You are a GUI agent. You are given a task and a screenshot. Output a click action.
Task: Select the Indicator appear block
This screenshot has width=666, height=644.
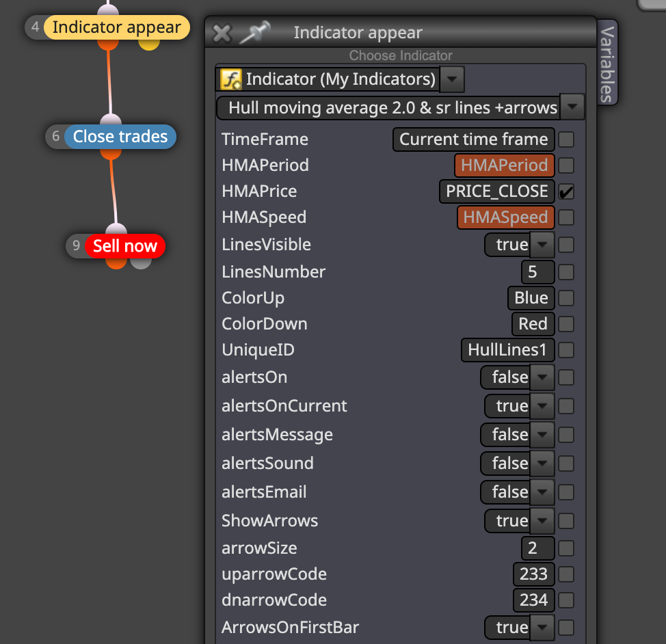tap(117, 27)
